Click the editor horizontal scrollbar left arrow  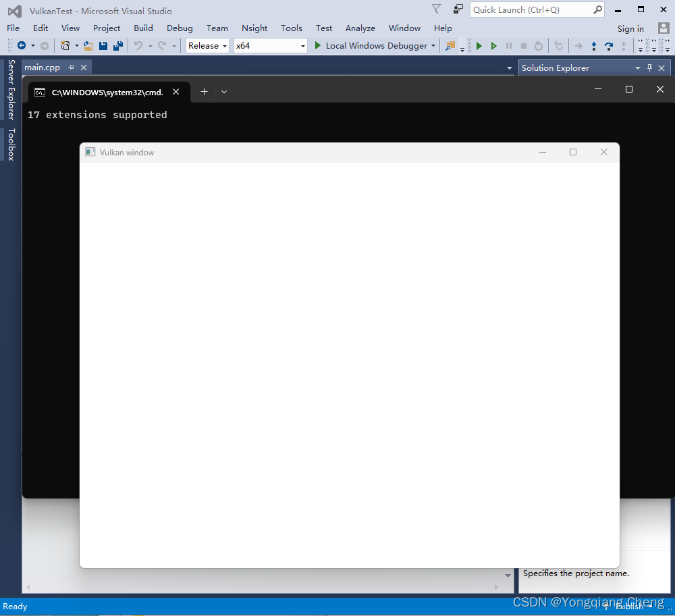tap(28, 587)
